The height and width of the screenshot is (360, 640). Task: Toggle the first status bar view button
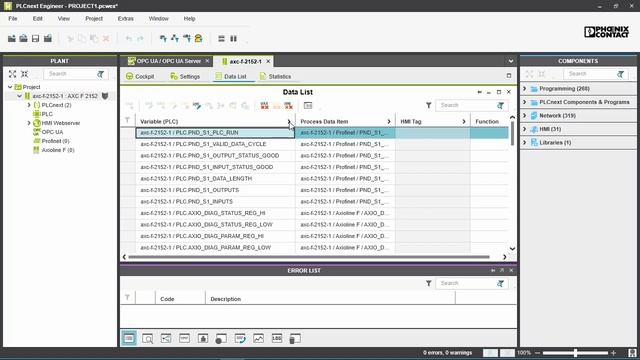(490, 353)
